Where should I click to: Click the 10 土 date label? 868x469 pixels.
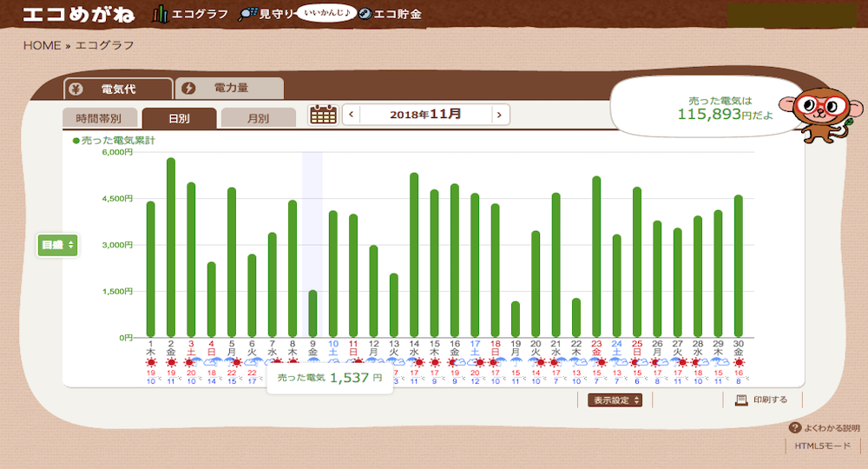tap(333, 347)
